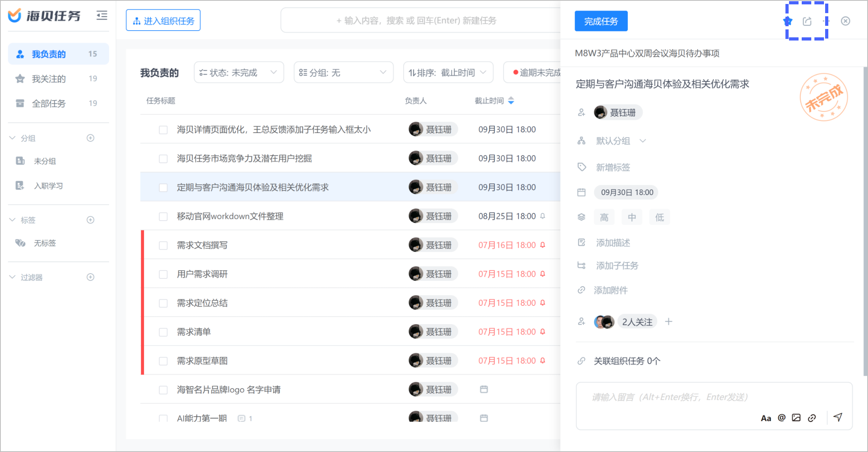
Task: Set priority to 高
Action: click(x=604, y=217)
